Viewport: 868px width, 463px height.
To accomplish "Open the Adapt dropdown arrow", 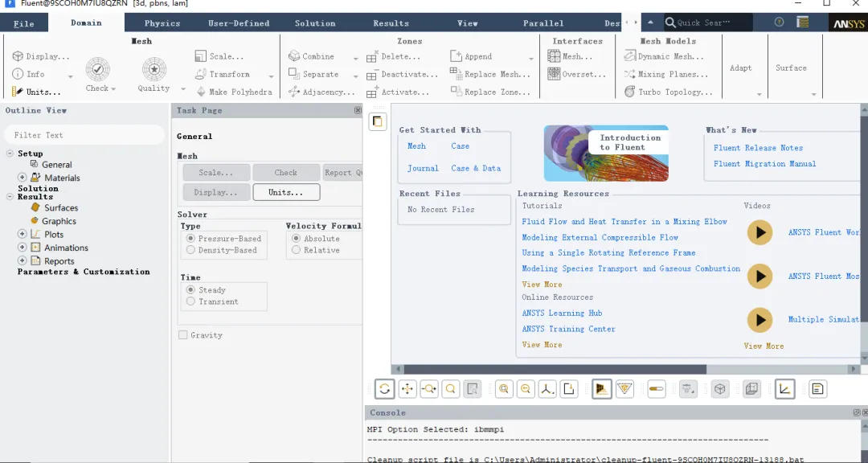I will [x=759, y=95].
